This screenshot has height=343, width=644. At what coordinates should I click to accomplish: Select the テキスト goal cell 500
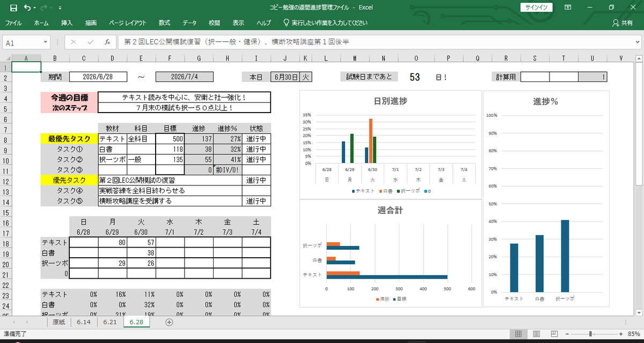coord(170,139)
